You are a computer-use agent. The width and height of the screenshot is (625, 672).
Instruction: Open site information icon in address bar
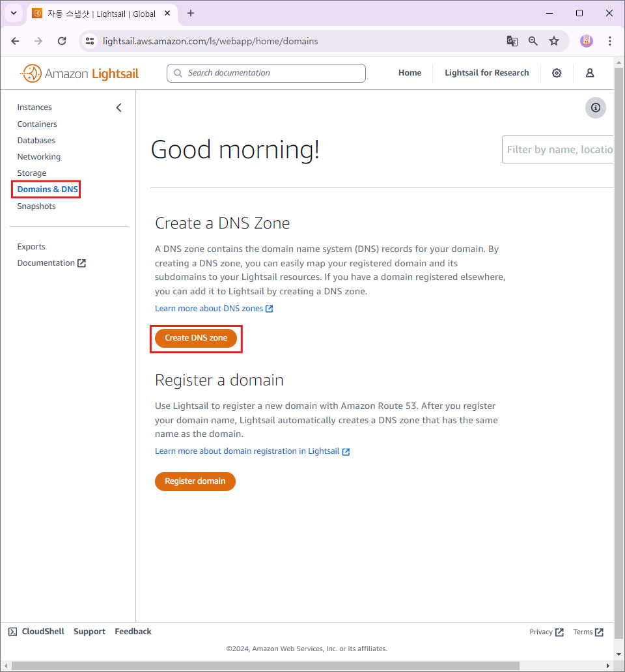point(90,41)
